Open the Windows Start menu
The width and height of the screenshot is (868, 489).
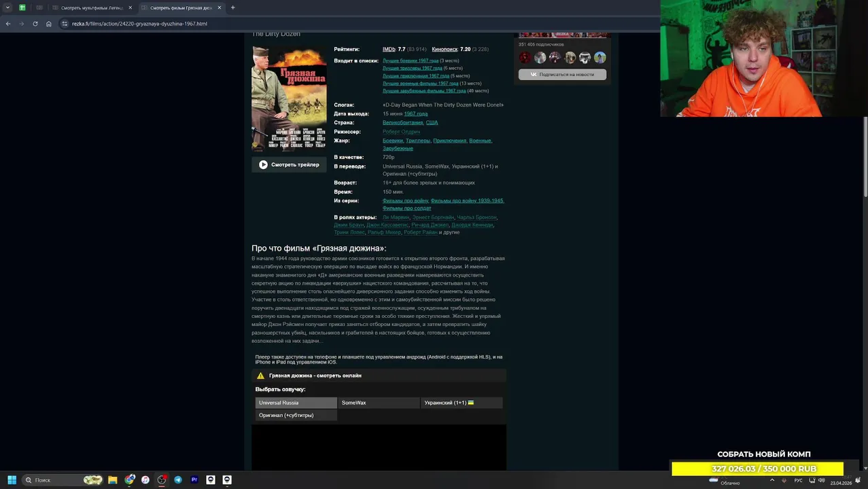click(x=12, y=480)
